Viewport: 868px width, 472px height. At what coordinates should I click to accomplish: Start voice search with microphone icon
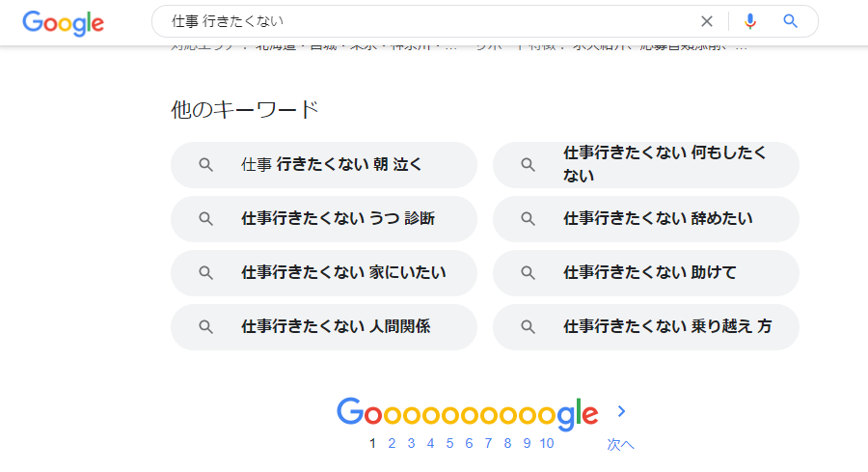(750, 21)
